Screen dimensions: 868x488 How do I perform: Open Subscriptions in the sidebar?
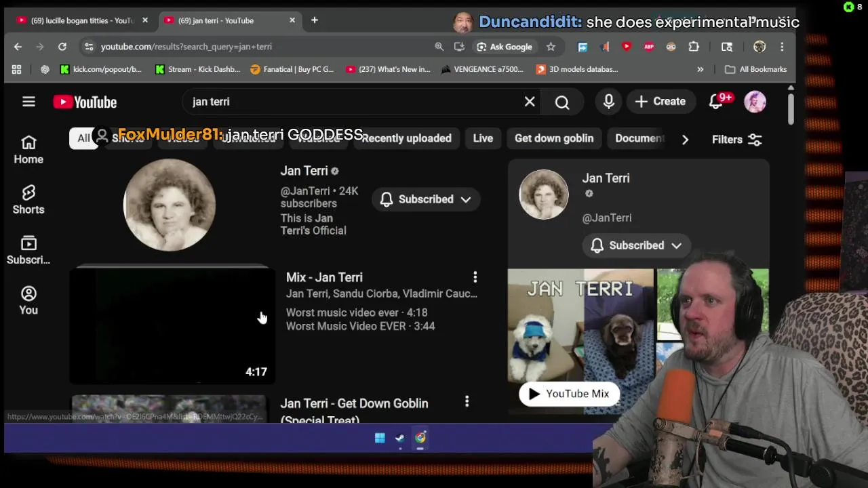click(x=28, y=250)
